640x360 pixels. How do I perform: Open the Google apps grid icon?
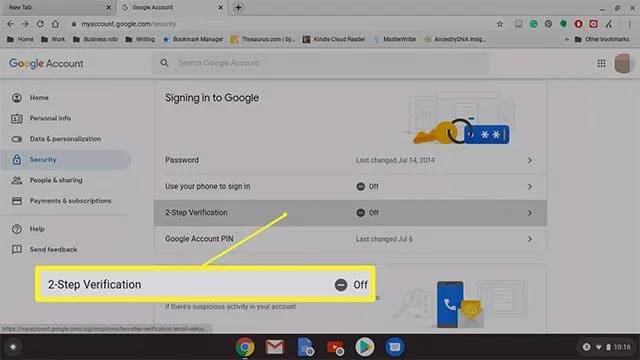click(x=601, y=63)
